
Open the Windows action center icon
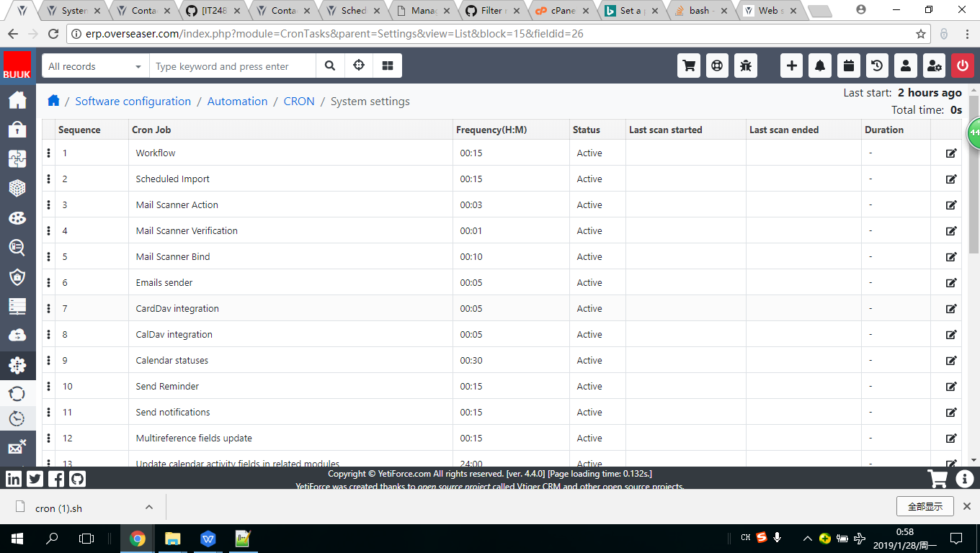tap(955, 538)
